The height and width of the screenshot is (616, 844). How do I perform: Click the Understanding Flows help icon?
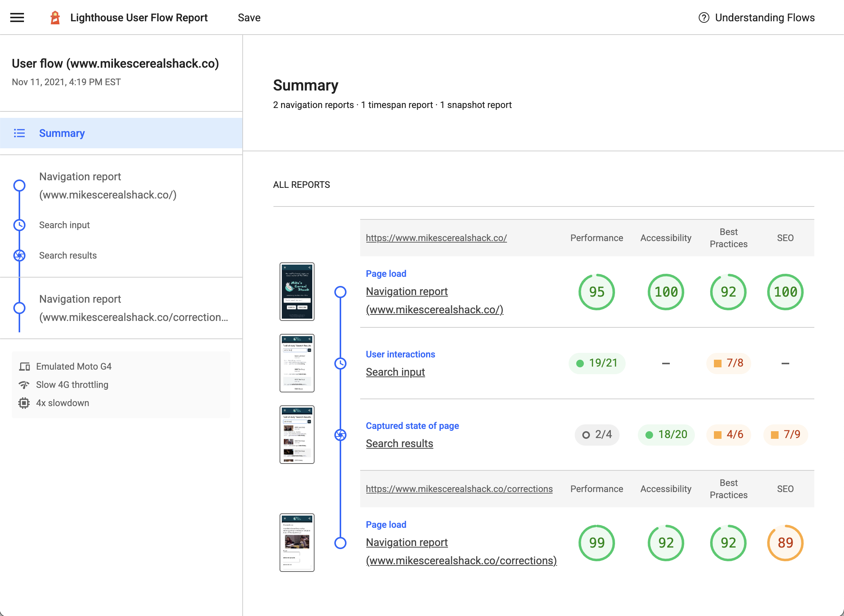704,17
